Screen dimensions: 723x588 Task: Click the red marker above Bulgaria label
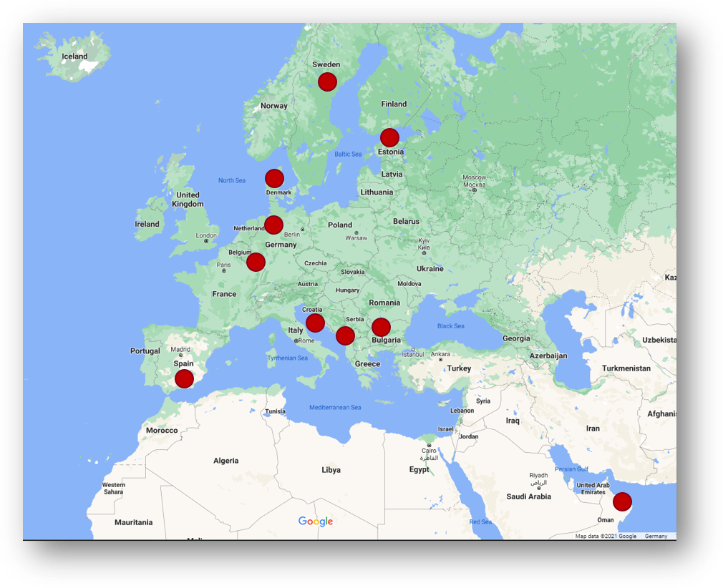click(381, 327)
